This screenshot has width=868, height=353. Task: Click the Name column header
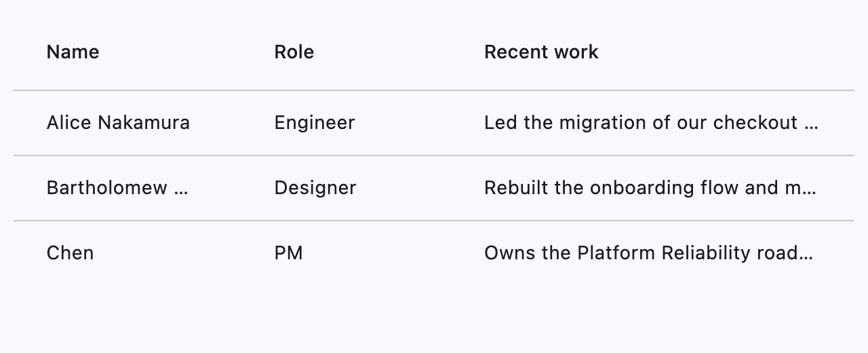pos(73,52)
